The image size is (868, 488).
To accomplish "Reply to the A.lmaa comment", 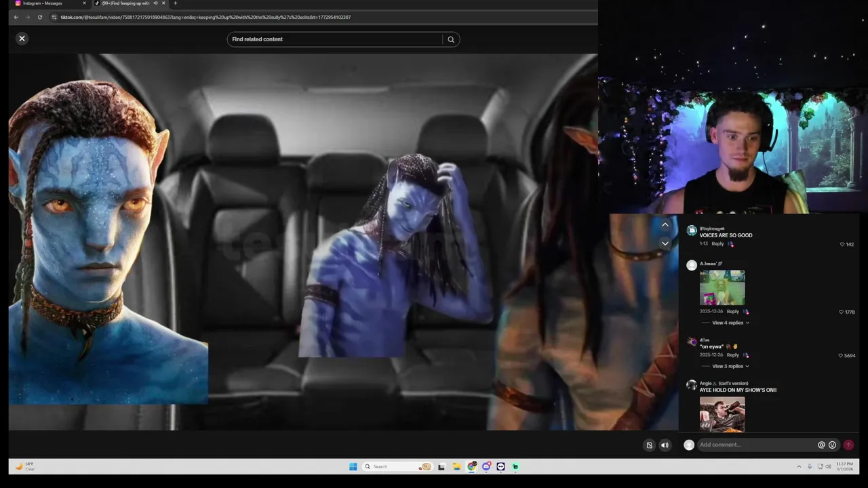I will point(733,312).
